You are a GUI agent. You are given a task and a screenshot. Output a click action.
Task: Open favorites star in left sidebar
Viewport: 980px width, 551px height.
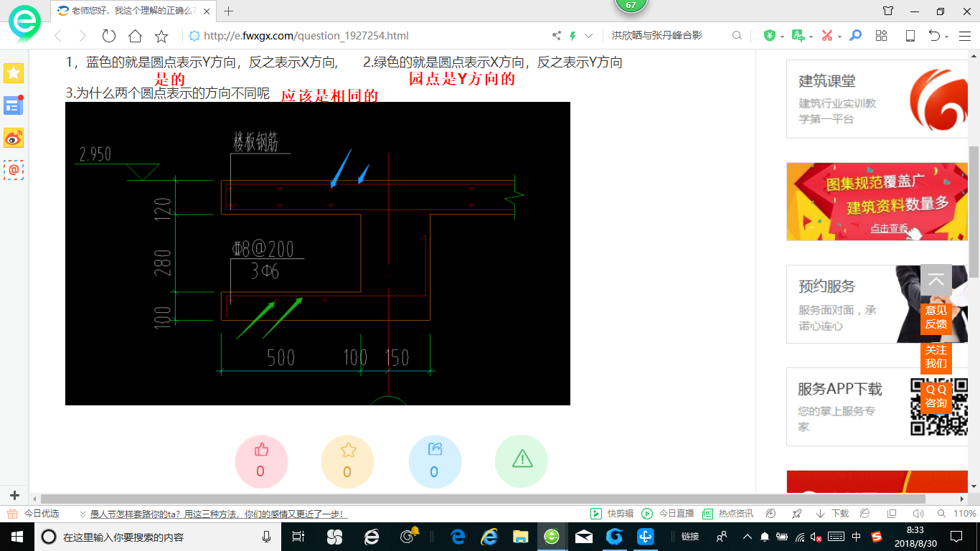click(x=14, y=72)
